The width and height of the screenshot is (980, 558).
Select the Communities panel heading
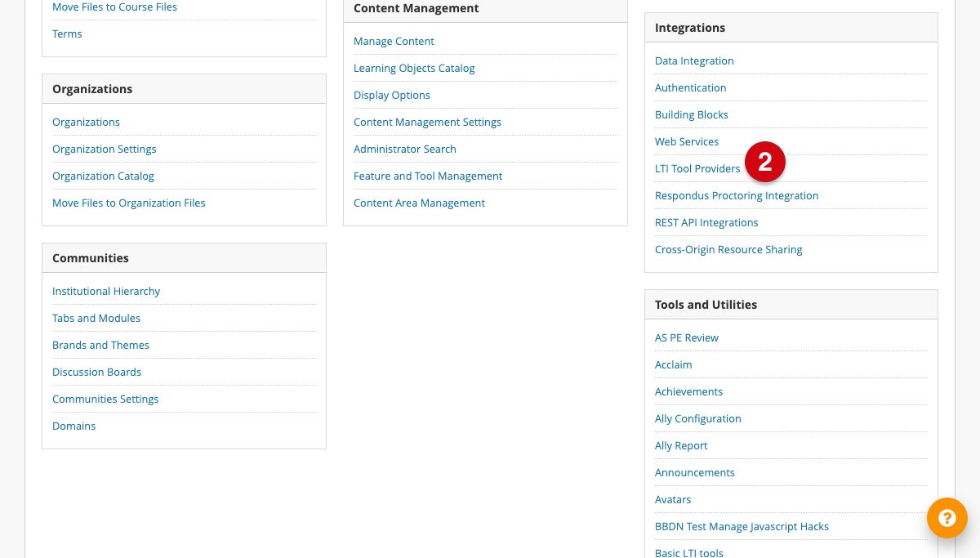pos(91,257)
